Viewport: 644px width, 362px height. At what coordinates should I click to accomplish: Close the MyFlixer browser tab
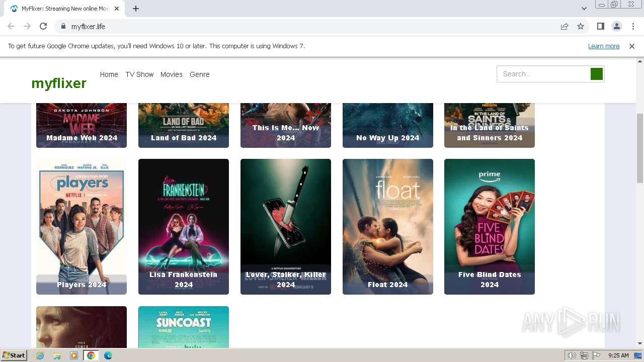tap(117, 9)
